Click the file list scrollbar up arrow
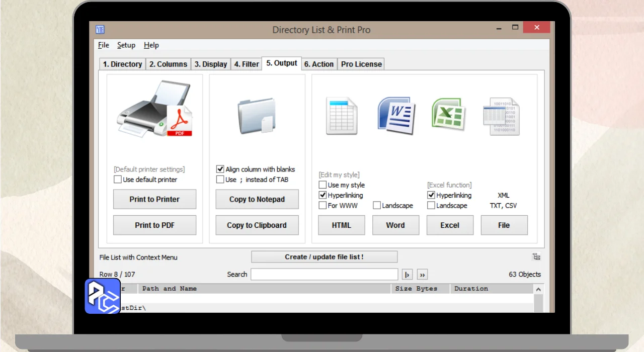Image resolution: width=644 pixels, height=352 pixels. pos(538,290)
